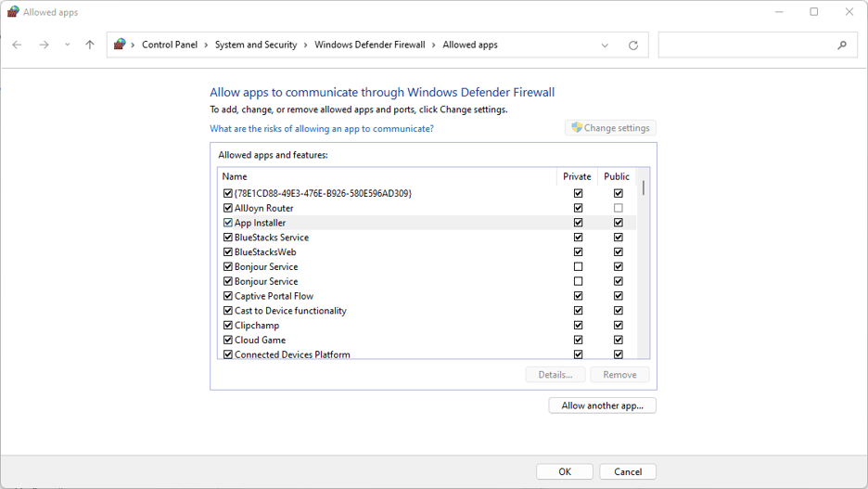
Task: Click Allow another app... button
Action: (x=602, y=405)
